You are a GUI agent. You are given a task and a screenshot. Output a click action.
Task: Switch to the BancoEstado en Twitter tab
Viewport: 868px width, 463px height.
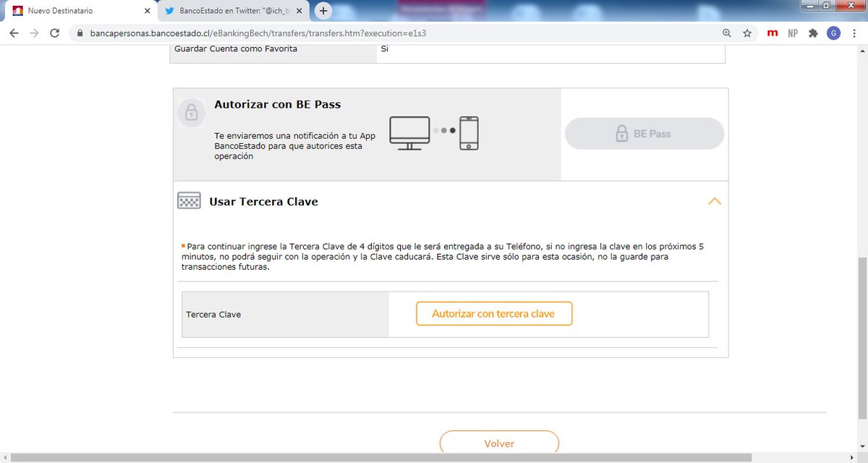click(x=234, y=11)
